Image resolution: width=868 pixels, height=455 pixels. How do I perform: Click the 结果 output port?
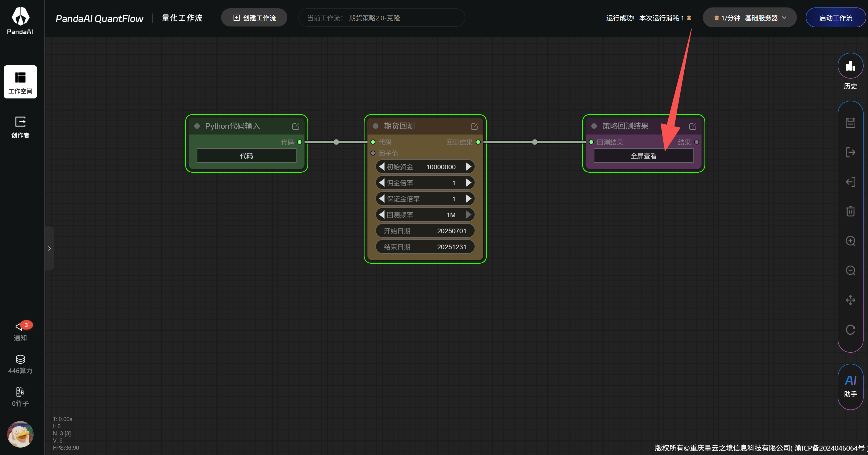tap(696, 142)
